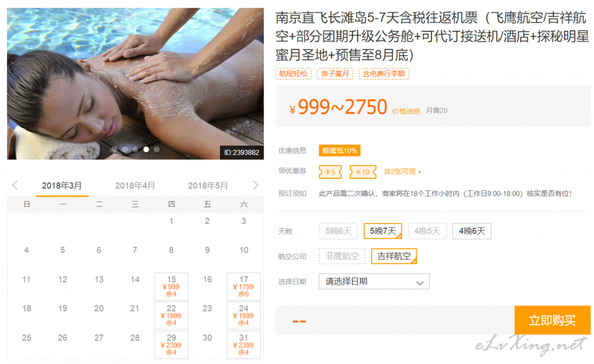Click March 23 in the calendar

pyautogui.click(x=207, y=308)
